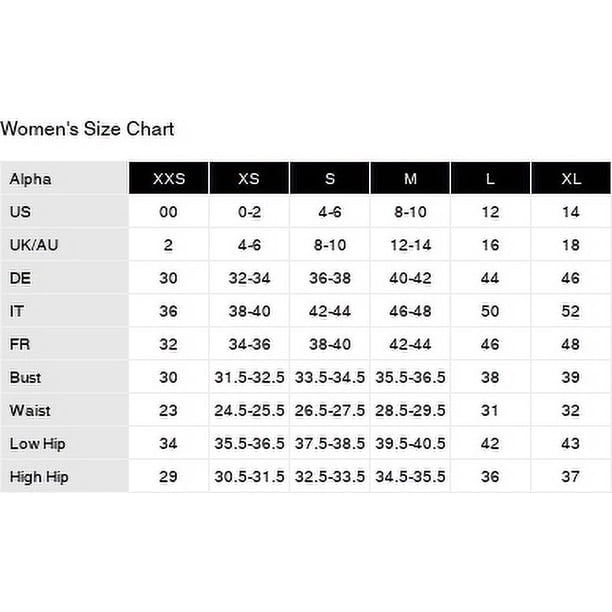Image resolution: width=612 pixels, height=612 pixels.
Task: Click the FR row label
Action: [20, 344]
